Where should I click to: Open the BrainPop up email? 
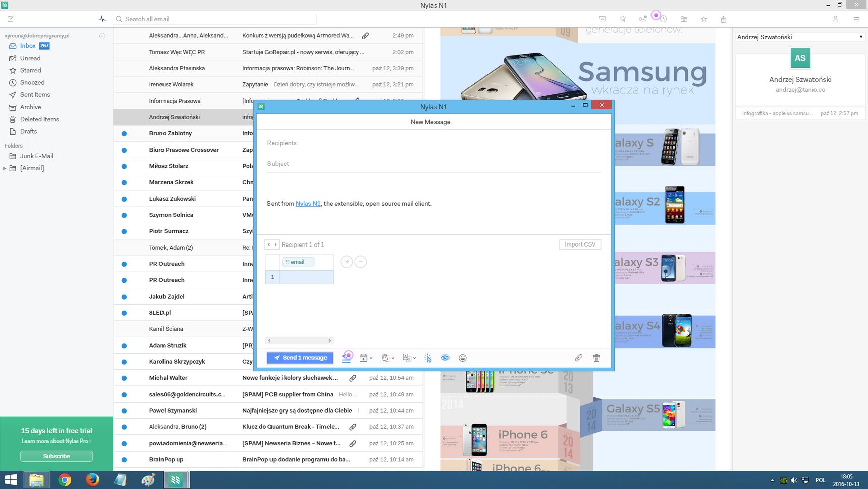click(268, 459)
